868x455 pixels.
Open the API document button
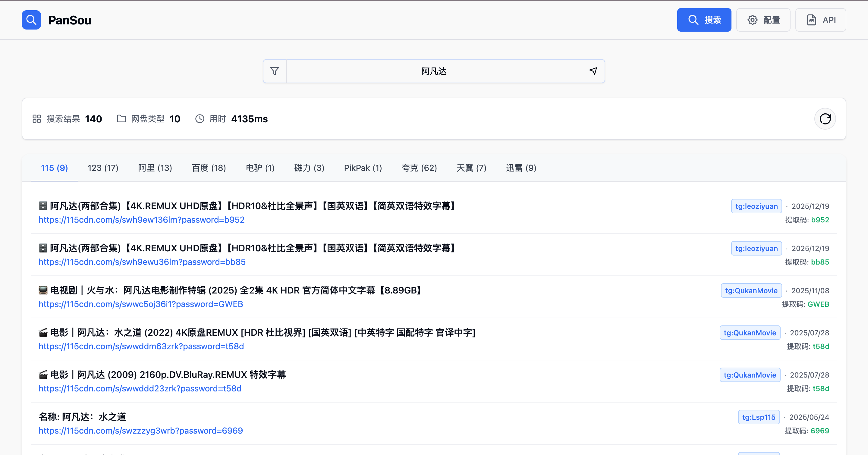[x=820, y=20]
